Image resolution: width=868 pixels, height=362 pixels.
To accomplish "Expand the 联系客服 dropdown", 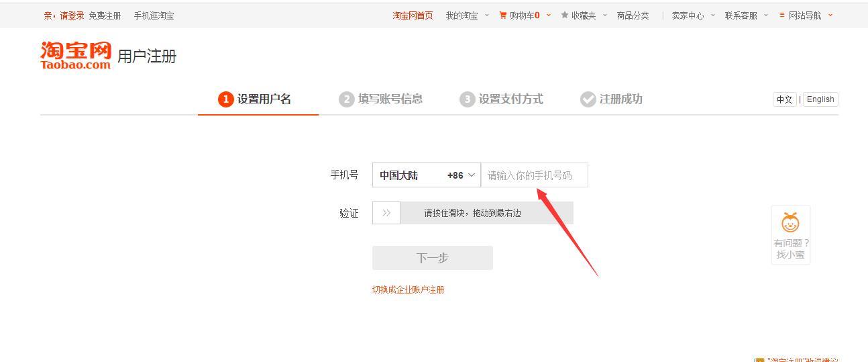I will 747,15.
